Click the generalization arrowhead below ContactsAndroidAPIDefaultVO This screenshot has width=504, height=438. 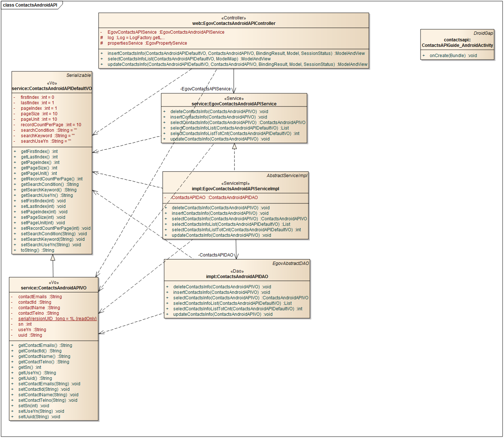click(53, 258)
